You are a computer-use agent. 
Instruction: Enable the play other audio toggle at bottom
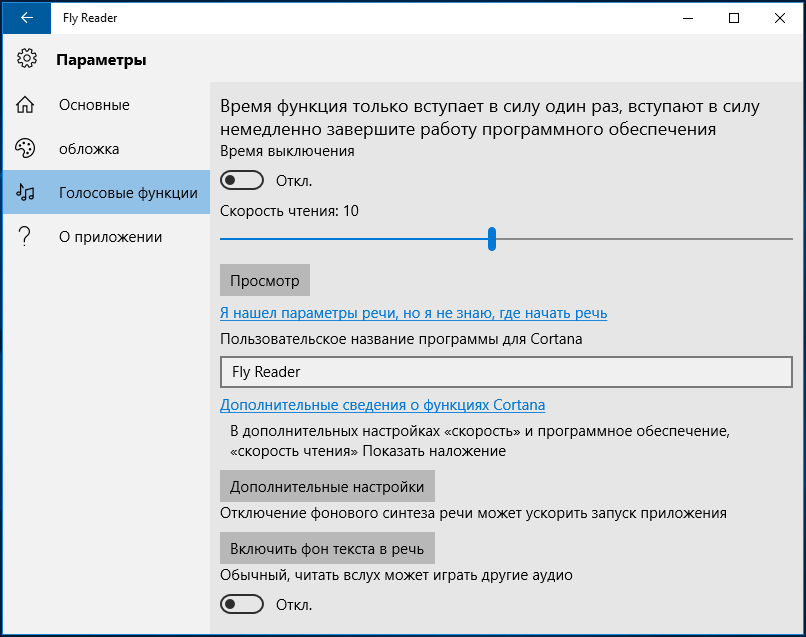tap(242, 604)
